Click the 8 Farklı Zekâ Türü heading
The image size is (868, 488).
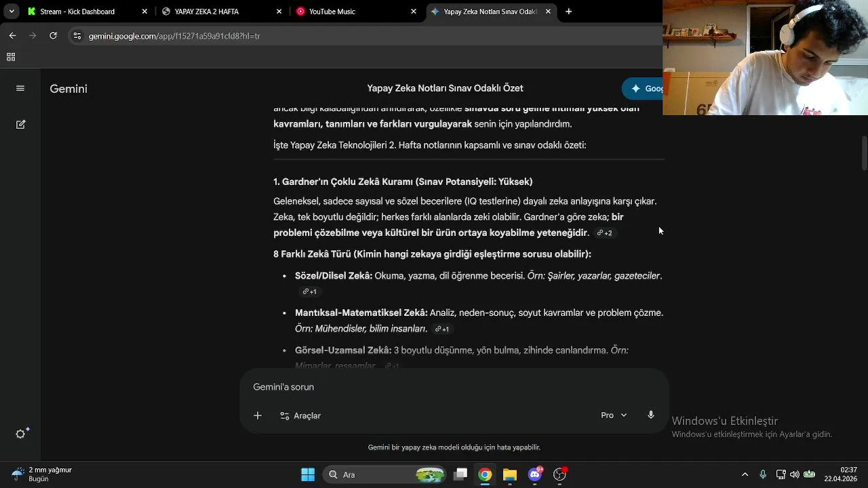click(x=432, y=254)
